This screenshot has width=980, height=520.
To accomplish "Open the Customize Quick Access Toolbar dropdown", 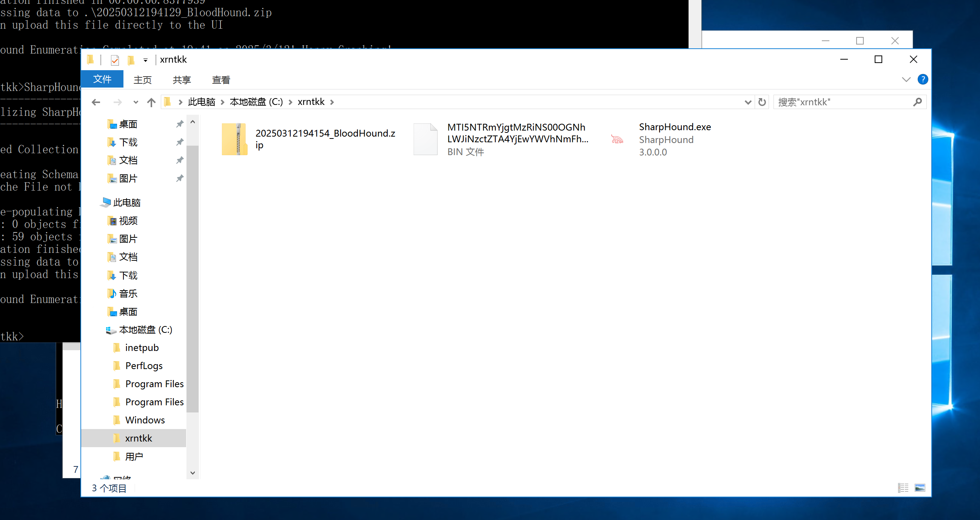I will [x=145, y=60].
